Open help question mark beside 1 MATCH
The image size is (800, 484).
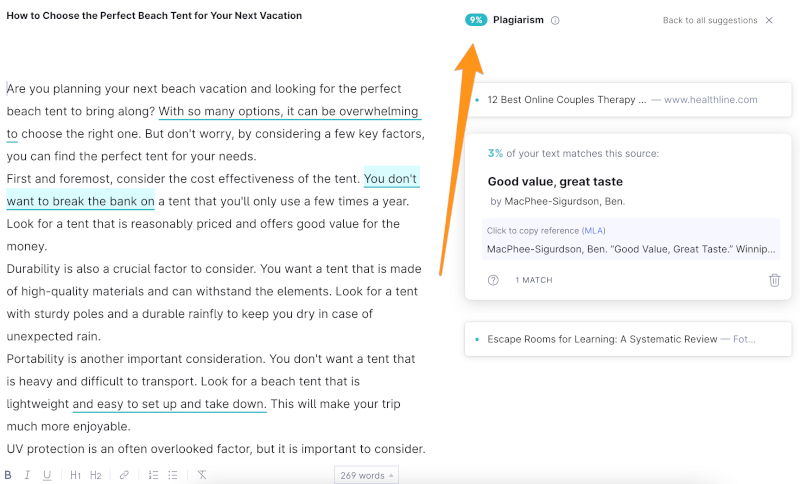pyautogui.click(x=493, y=280)
